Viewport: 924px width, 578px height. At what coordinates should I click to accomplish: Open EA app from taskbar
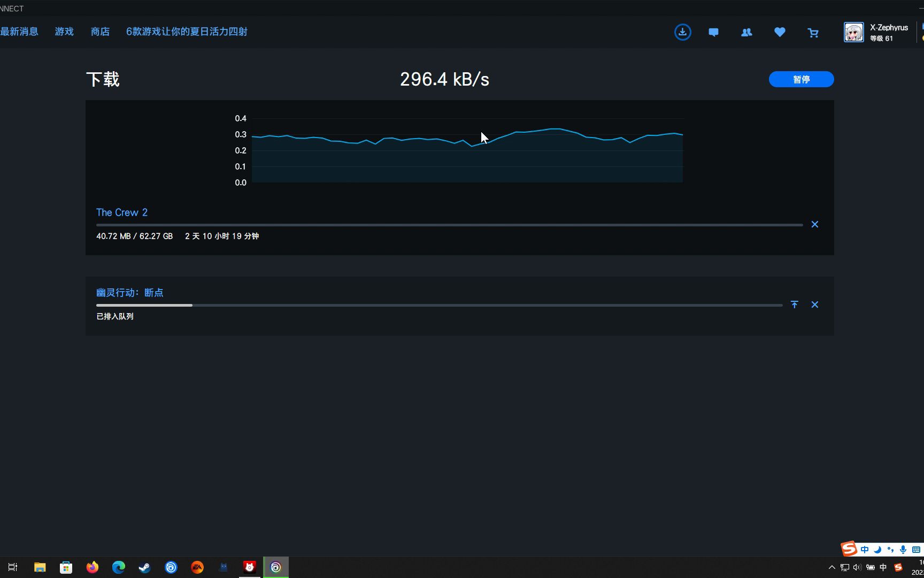pyautogui.click(x=197, y=567)
